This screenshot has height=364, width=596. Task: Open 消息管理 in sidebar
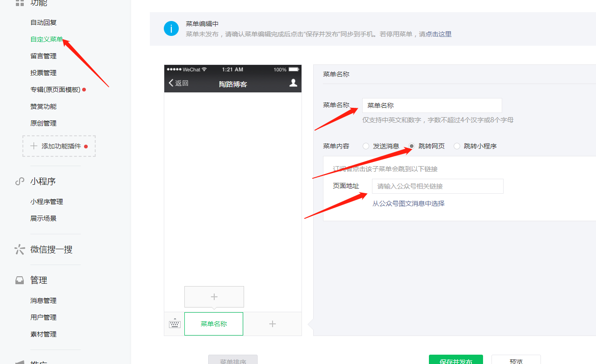(x=43, y=301)
